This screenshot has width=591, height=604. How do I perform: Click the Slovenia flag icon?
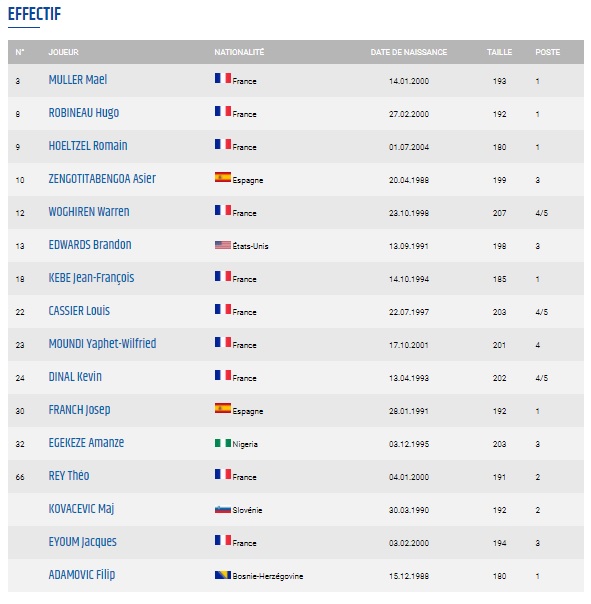click(223, 510)
